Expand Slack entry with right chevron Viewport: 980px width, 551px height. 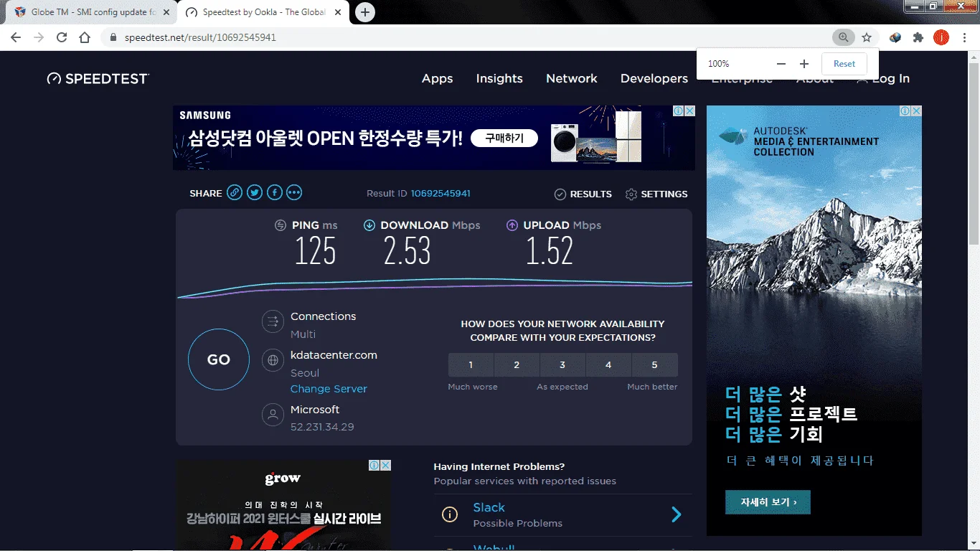coord(676,514)
